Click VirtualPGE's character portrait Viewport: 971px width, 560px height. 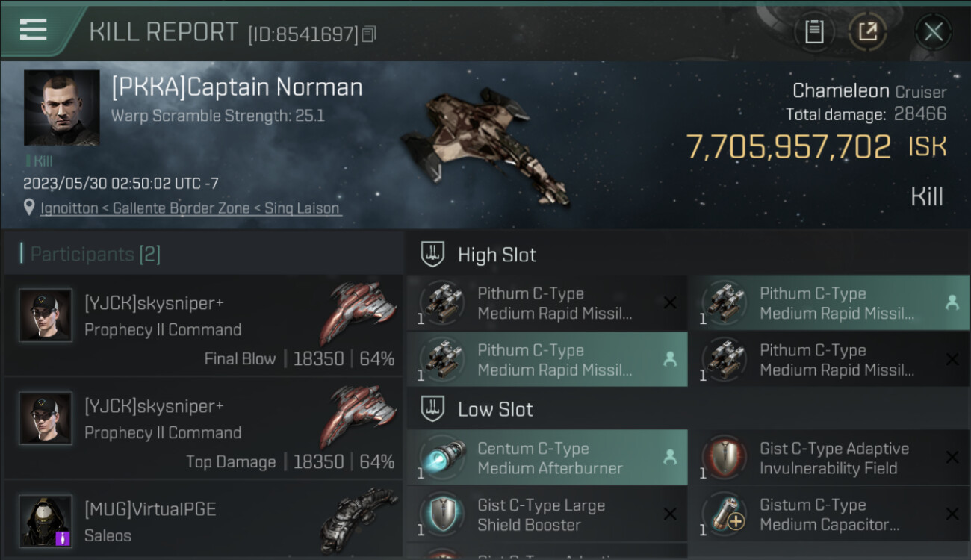pyautogui.click(x=46, y=520)
